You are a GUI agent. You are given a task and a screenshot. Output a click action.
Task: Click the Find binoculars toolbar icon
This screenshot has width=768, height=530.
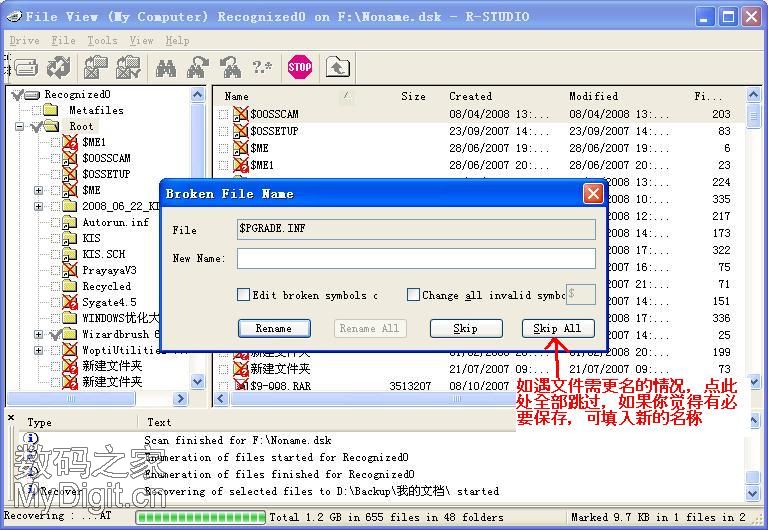click(166, 68)
